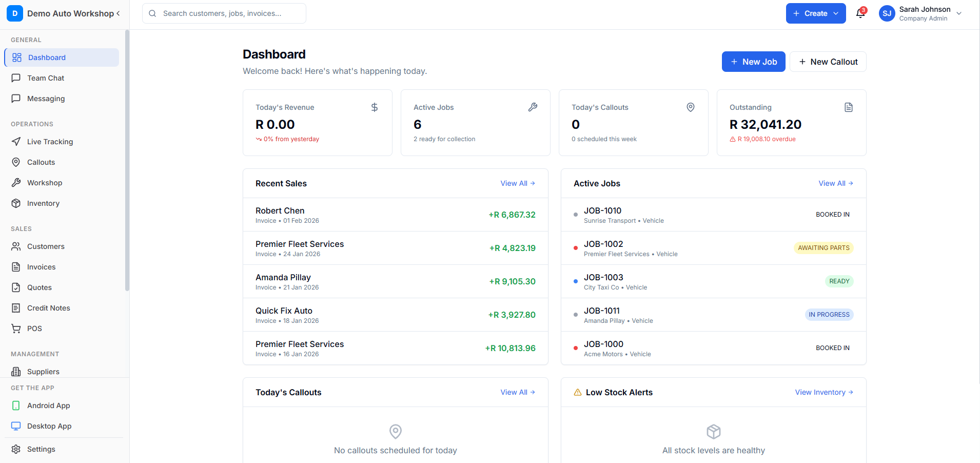Click the POS shopping cart icon
The height and width of the screenshot is (463, 980).
coord(16,328)
